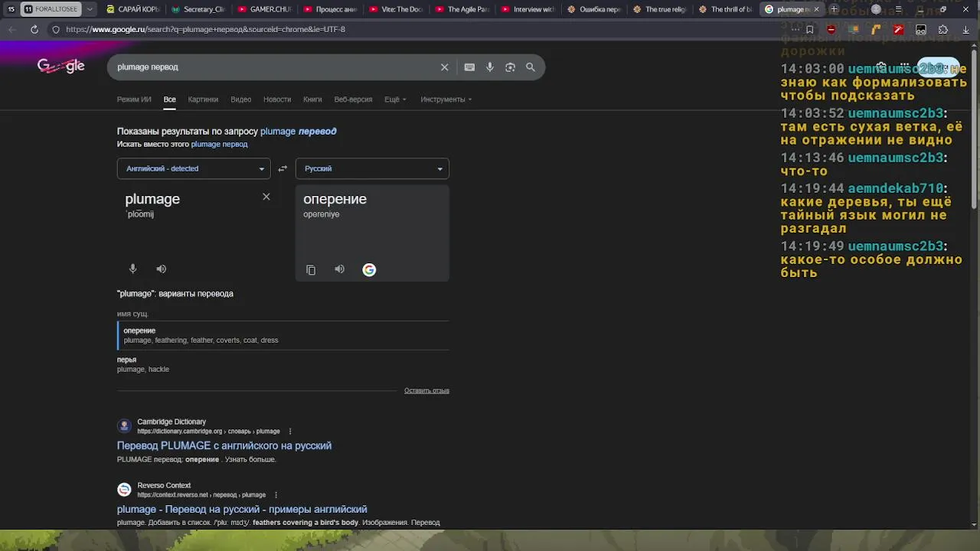980x551 pixels.
Task: Switch to GAMER.CHUR browser tab
Action: point(265,9)
